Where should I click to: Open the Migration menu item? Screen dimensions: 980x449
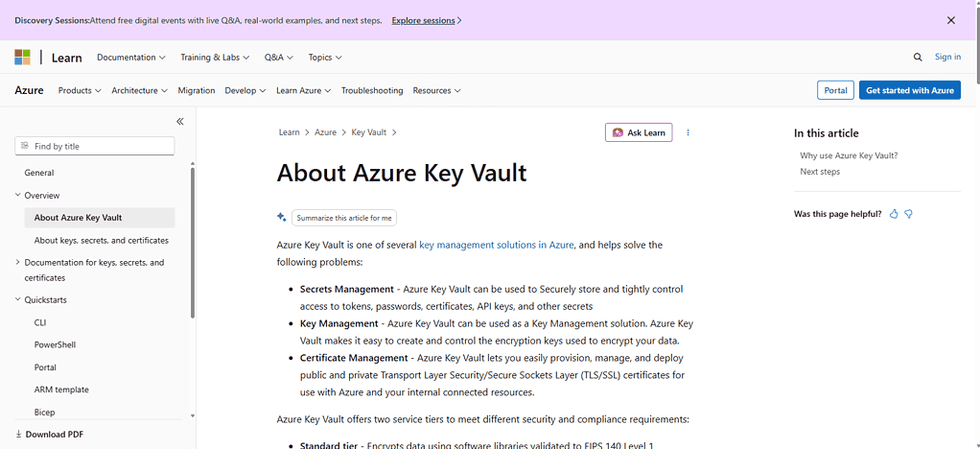pyautogui.click(x=197, y=90)
